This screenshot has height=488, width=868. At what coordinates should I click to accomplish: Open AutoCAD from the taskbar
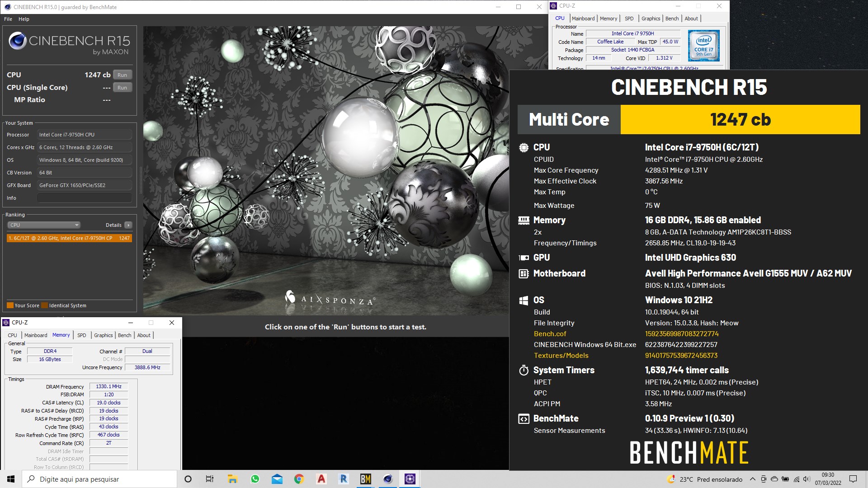point(321,479)
